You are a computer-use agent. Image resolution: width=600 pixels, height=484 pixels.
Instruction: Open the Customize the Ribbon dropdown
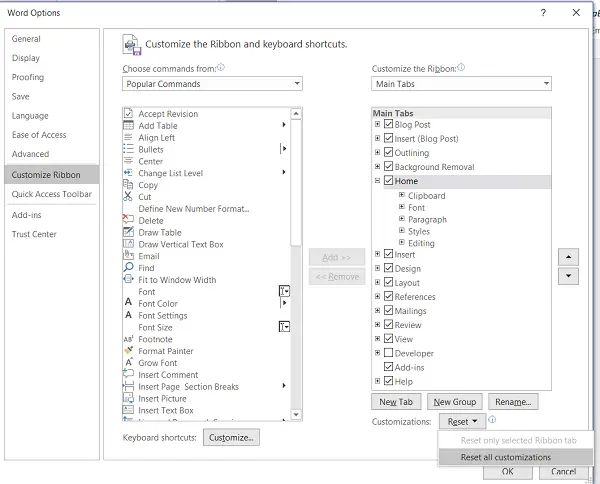(x=461, y=84)
